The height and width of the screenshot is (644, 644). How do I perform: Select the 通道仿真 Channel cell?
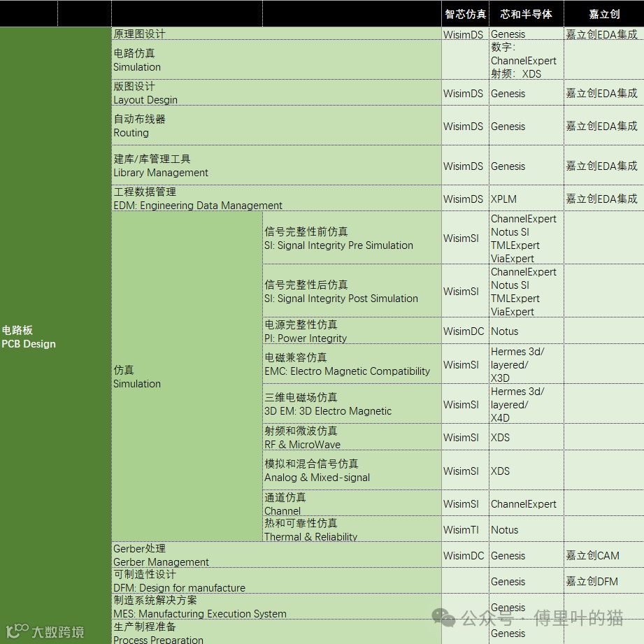pos(352,503)
